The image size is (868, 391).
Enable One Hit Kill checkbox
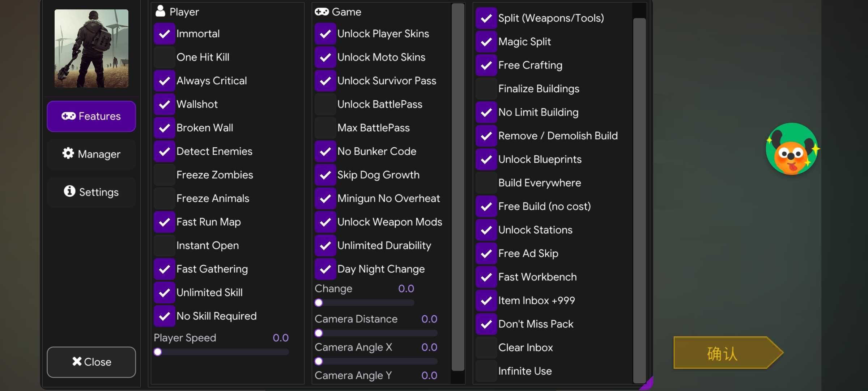(x=165, y=57)
